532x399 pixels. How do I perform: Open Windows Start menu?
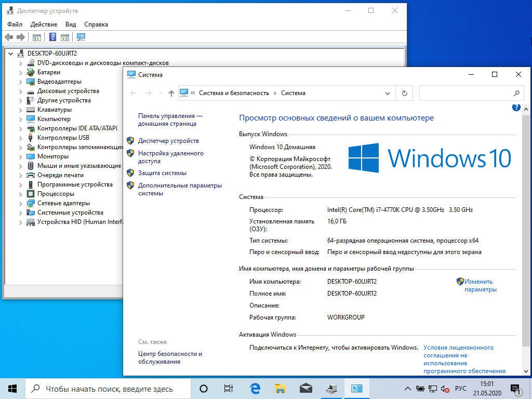click(12, 389)
